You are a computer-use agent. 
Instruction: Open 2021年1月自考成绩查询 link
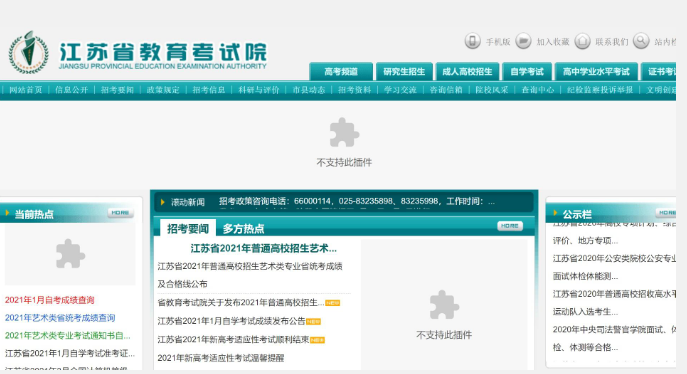(50, 300)
